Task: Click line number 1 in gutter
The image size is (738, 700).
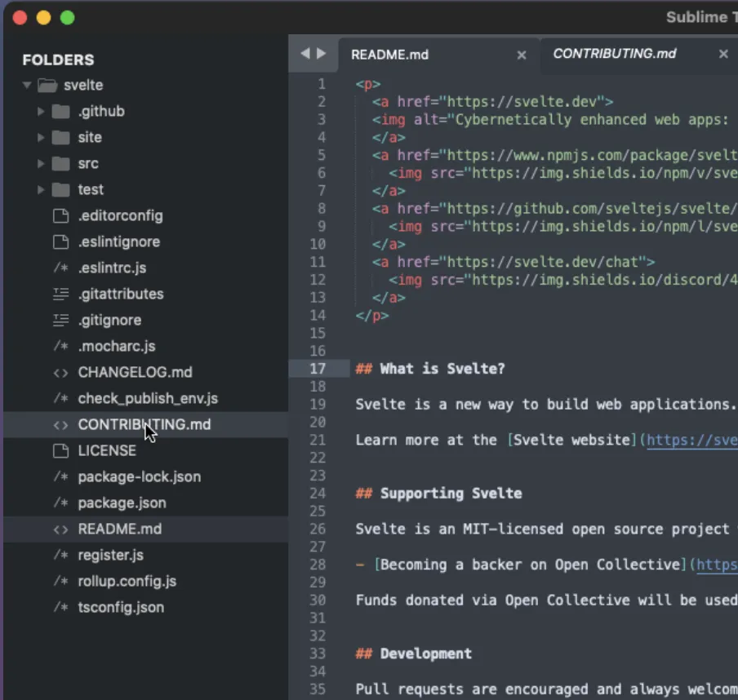Action: click(322, 84)
